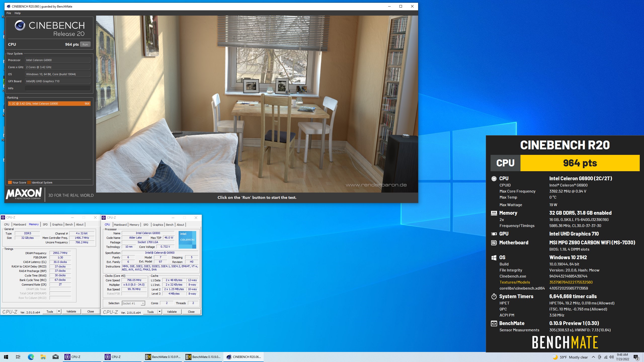Open the Mainboard tab in the Memory CPU-Z window
This screenshot has width=644, height=362.
pyautogui.click(x=20, y=224)
